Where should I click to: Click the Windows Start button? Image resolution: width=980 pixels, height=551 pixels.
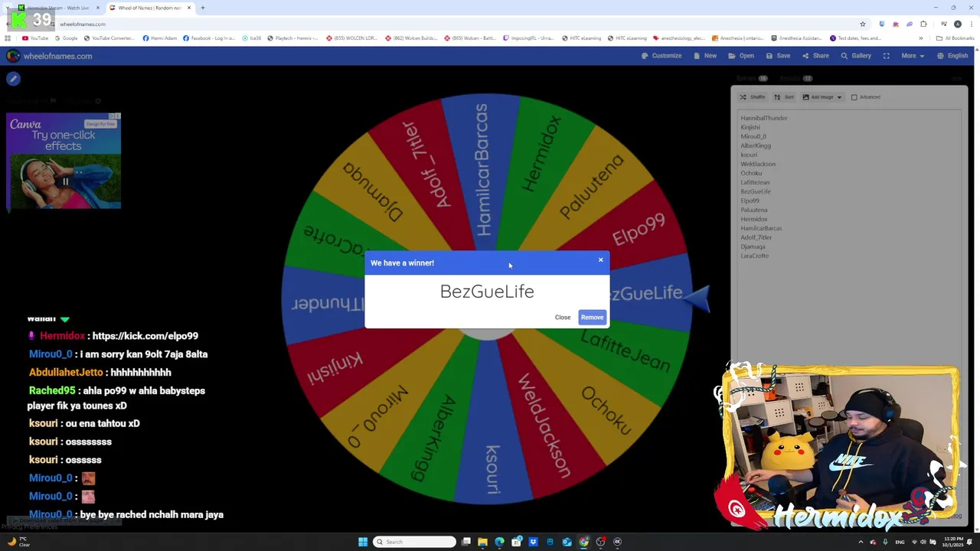pos(363,542)
